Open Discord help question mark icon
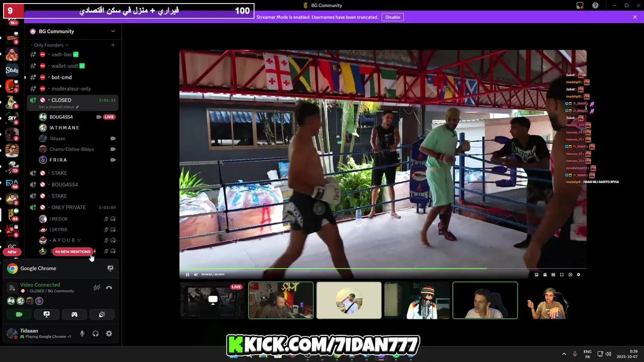 point(596,6)
